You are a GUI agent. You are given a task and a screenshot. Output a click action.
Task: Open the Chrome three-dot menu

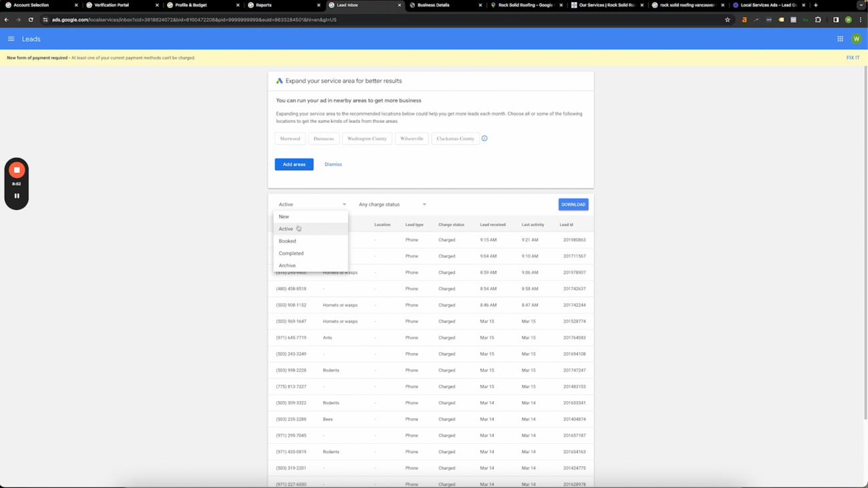click(861, 19)
